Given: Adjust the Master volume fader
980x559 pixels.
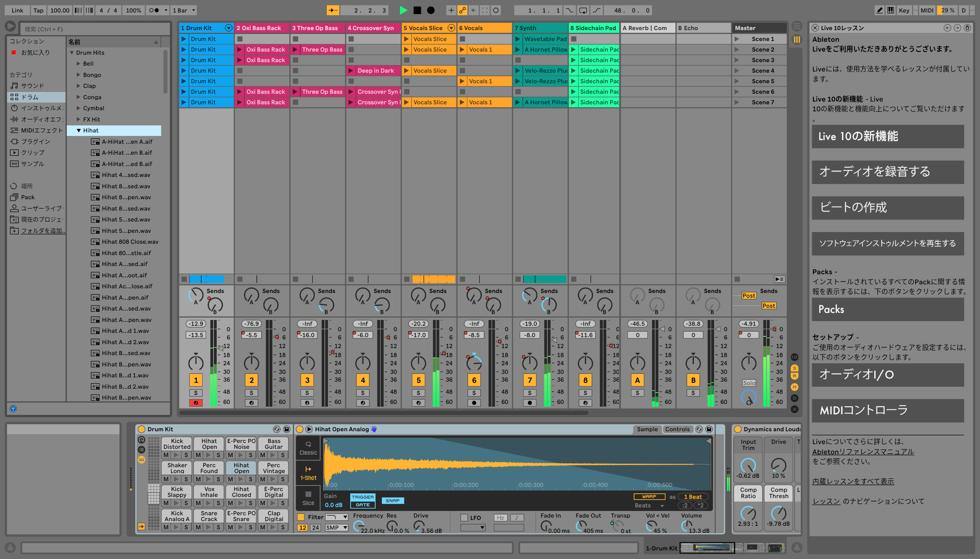Looking at the screenshot, I should click(x=774, y=329).
